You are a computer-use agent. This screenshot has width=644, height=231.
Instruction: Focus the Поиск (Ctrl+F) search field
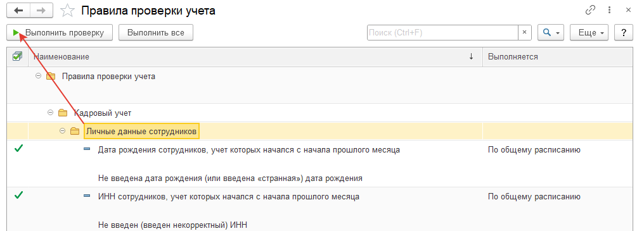[x=442, y=32]
